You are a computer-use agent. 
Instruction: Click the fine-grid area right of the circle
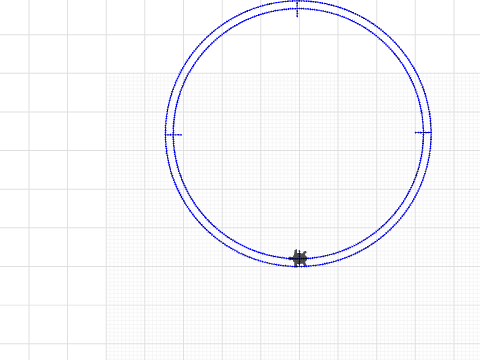[x=457, y=167]
